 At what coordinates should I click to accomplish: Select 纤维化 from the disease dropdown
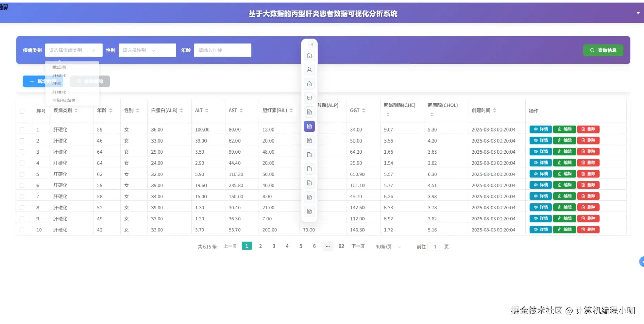pos(72,92)
